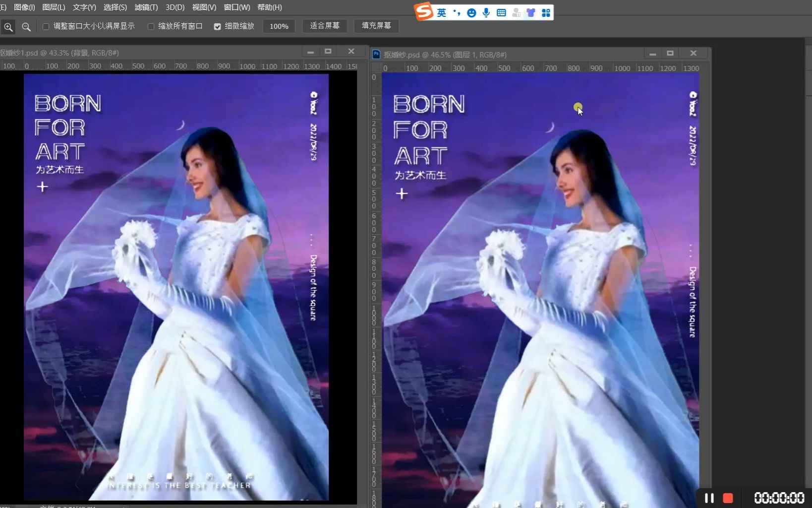Open the 图层(L) menu
Image resolution: width=812 pixels, height=508 pixels.
click(x=54, y=7)
